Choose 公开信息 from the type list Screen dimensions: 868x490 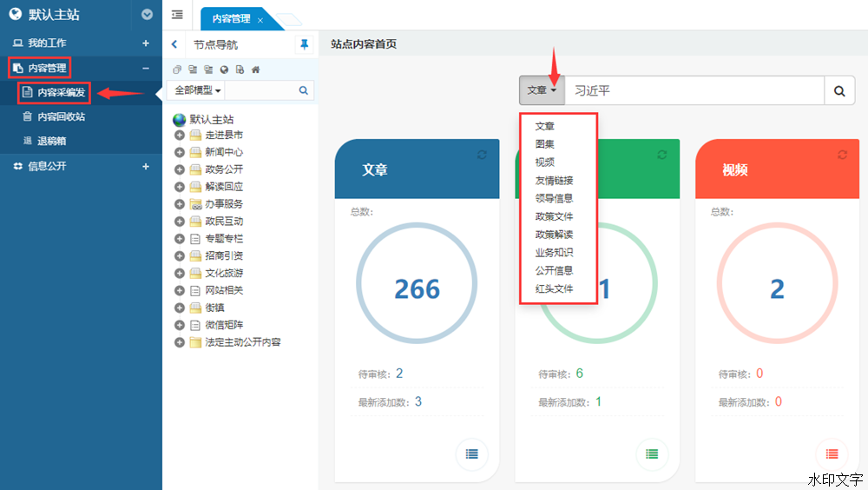point(554,270)
